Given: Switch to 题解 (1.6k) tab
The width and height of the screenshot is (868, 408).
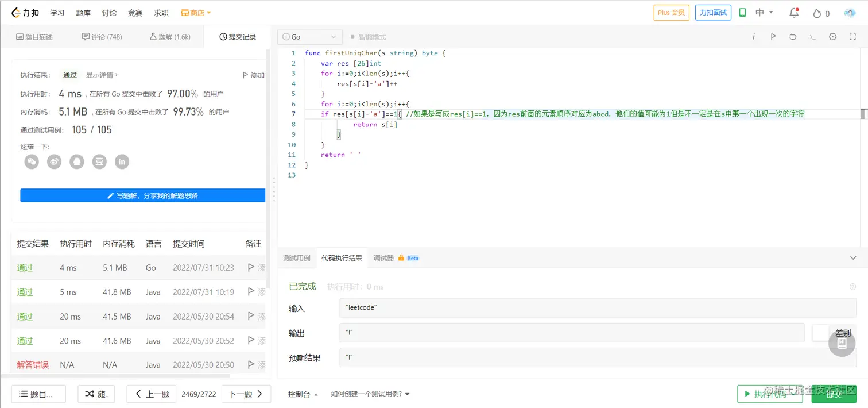Looking at the screenshot, I should [170, 37].
